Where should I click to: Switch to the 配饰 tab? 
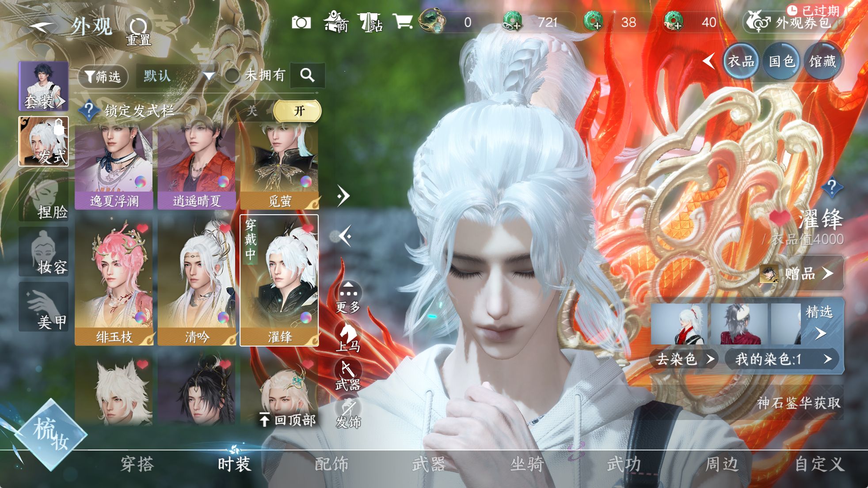331,464
